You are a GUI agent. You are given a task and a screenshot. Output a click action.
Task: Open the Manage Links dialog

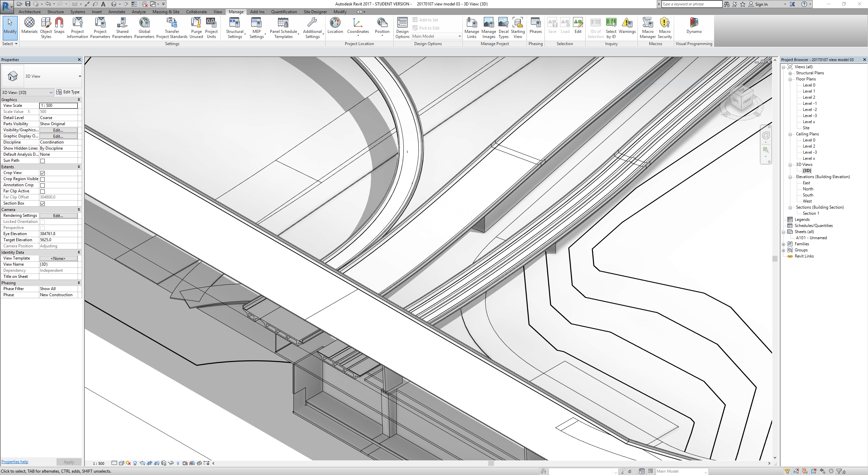(471, 27)
